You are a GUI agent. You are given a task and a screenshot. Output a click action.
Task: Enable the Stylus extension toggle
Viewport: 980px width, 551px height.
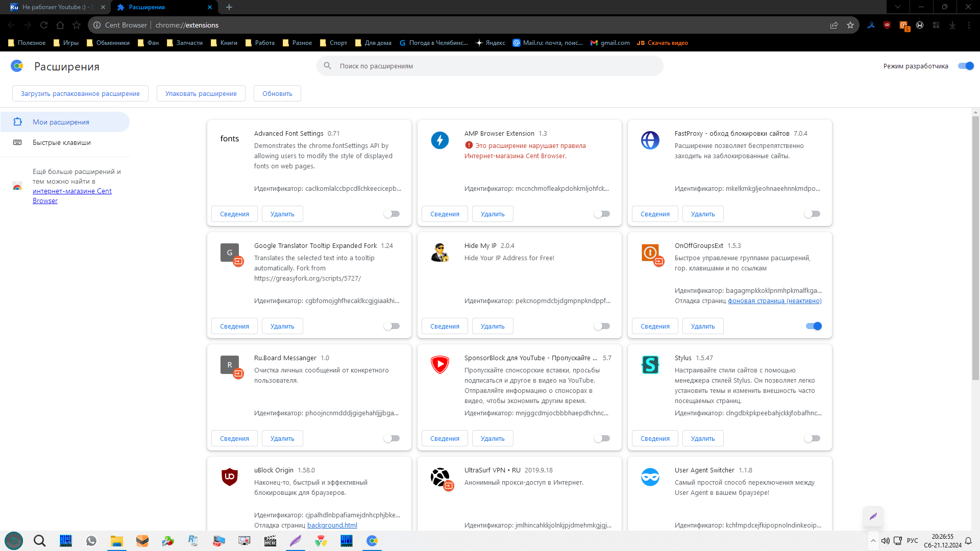click(813, 438)
